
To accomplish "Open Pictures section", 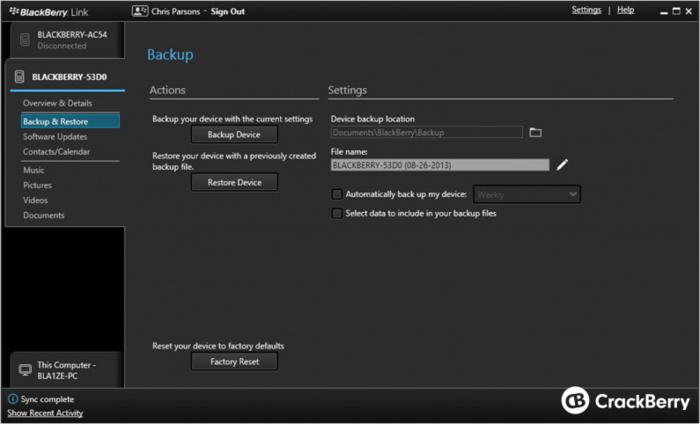I will tap(37, 185).
